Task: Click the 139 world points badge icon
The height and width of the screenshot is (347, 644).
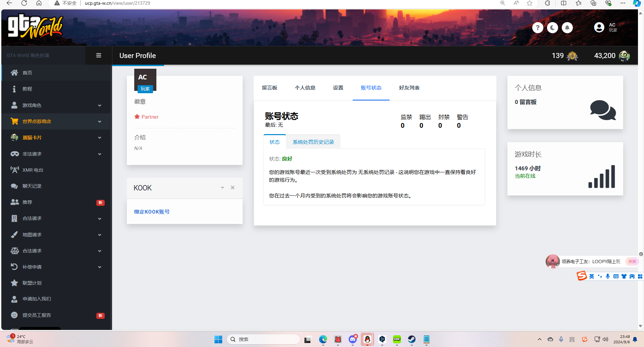Action: point(572,56)
